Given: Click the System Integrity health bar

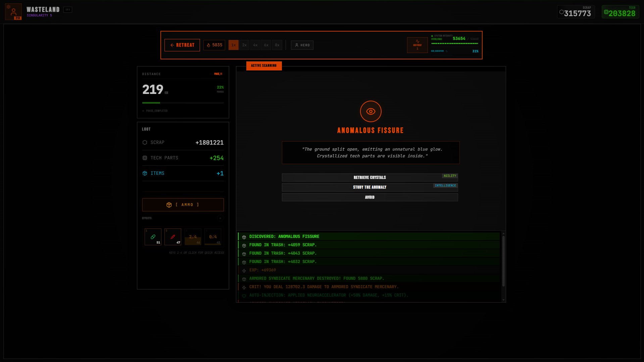Looking at the screenshot, I should (455, 44).
